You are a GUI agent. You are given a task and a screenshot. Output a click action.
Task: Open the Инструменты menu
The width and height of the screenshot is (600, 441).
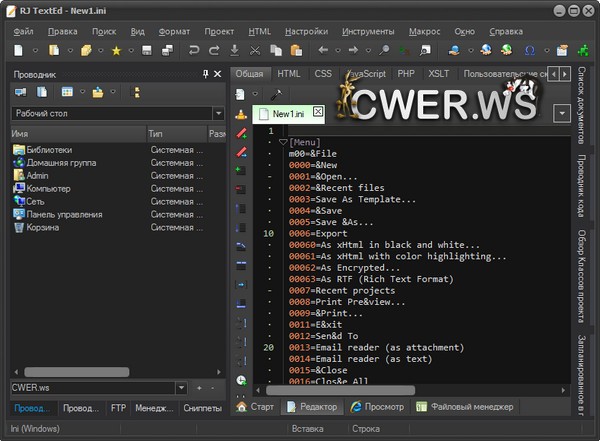(x=368, y=31)
